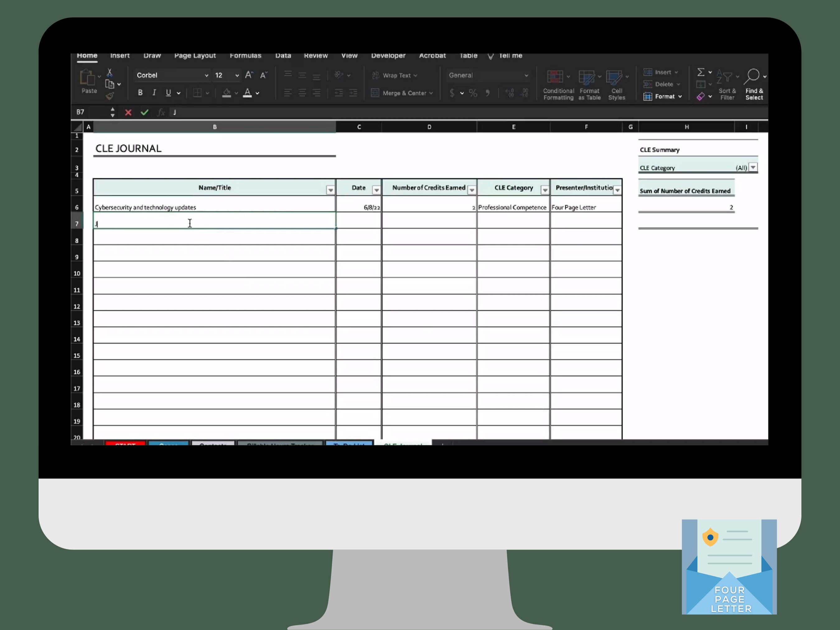840x630 pixels.
Task: Open the Page Layout tab
Action: click(x=195, y=55)
